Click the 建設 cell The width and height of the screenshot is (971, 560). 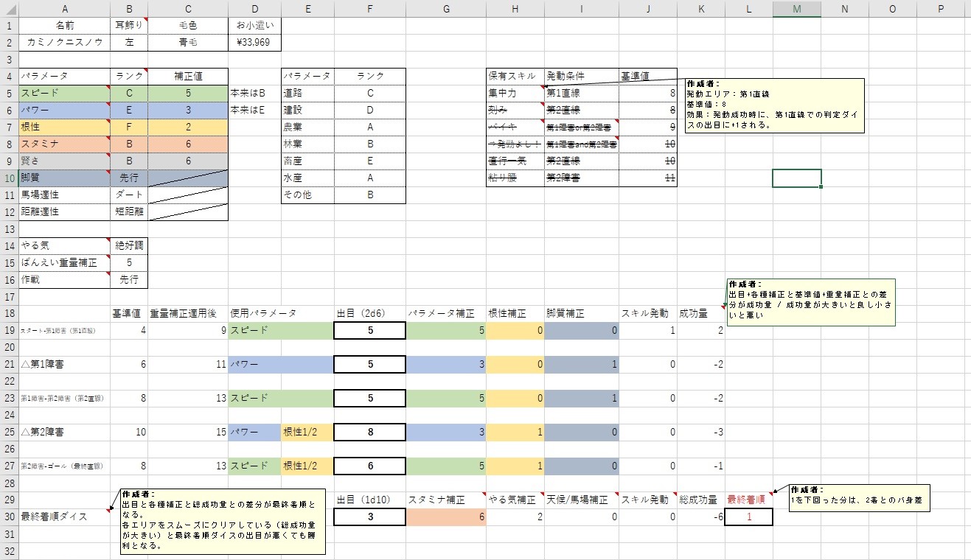307,111
